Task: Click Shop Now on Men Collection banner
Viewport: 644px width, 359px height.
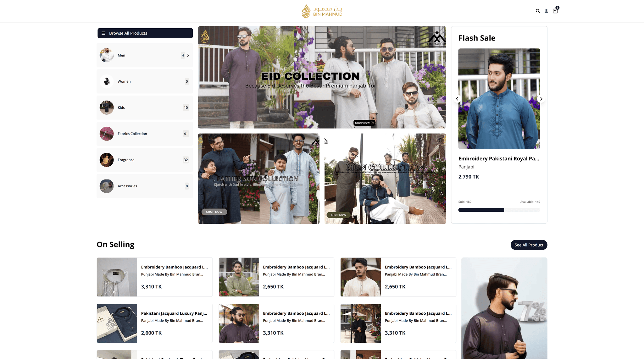Action: (x=338, y=215)
